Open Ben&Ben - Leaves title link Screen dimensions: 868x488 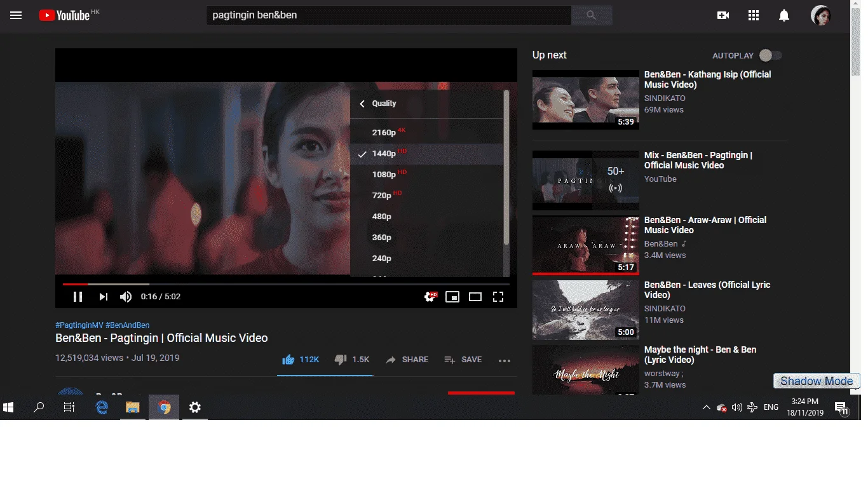[707, 290]
